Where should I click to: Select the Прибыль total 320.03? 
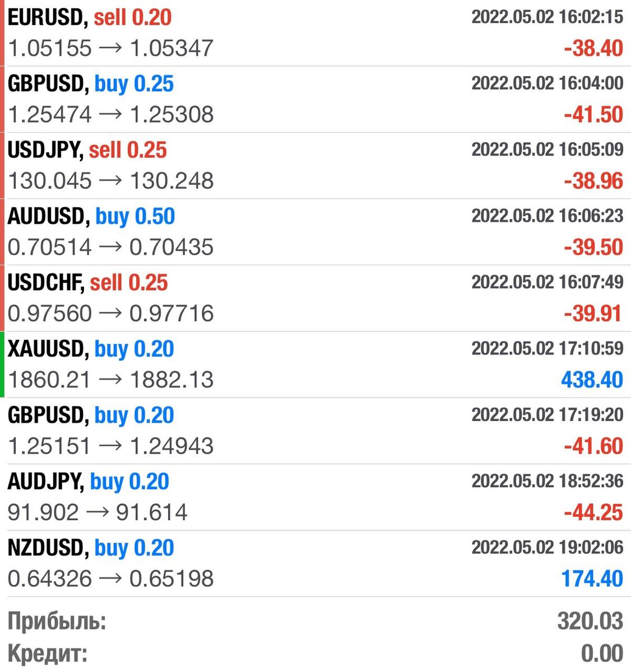315,621
